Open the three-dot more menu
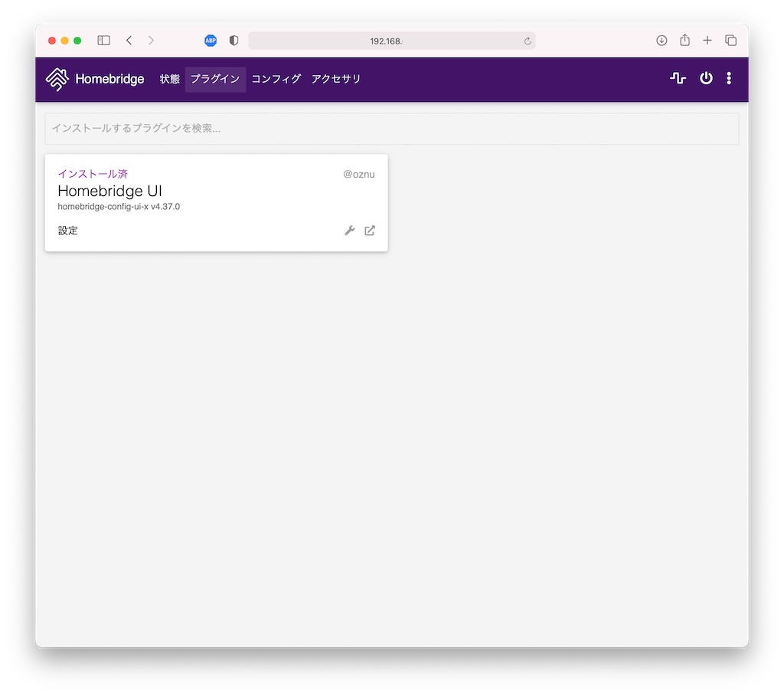Image resolution: width=784 pixels, height=694 pixels. pyautogui.click(x=729, y=78)
